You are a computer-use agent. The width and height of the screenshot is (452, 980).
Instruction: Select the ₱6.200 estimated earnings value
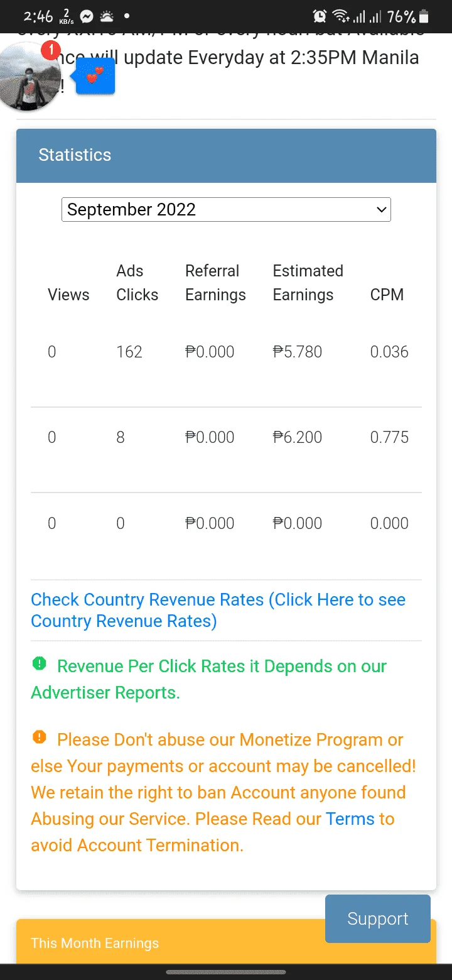coord(298,437)
